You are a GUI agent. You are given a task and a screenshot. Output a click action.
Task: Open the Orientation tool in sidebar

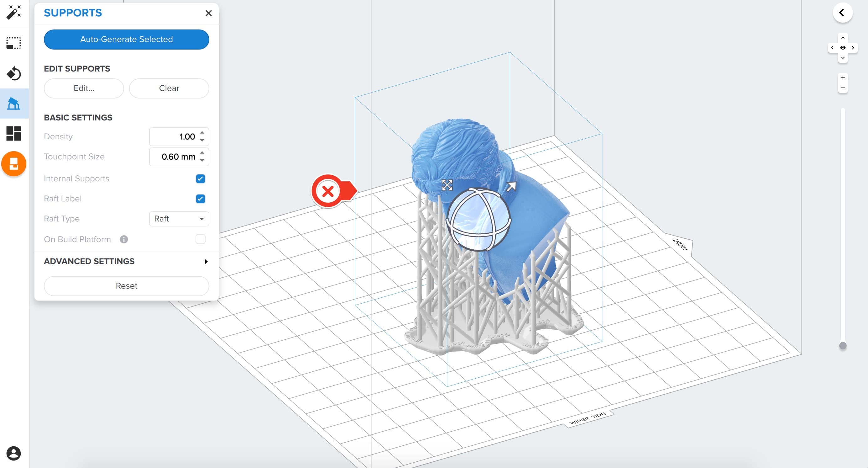pyautogui.click(x=14, y=73)
